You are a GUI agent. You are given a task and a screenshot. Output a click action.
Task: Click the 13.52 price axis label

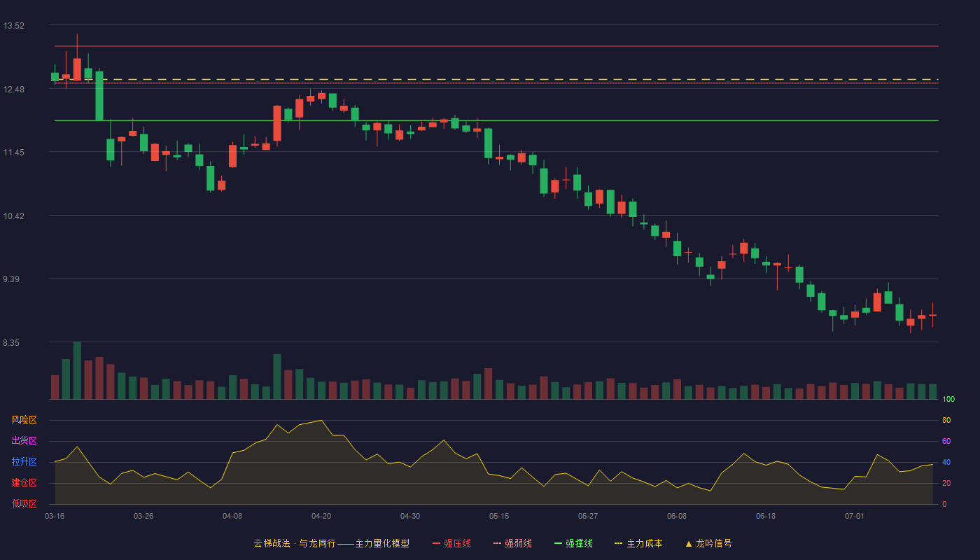[x=13, y=26]
